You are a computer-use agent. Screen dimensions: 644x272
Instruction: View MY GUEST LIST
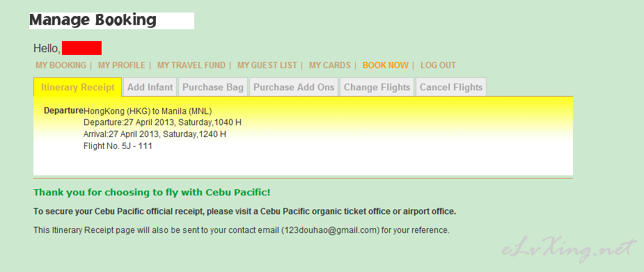(267, 65)
